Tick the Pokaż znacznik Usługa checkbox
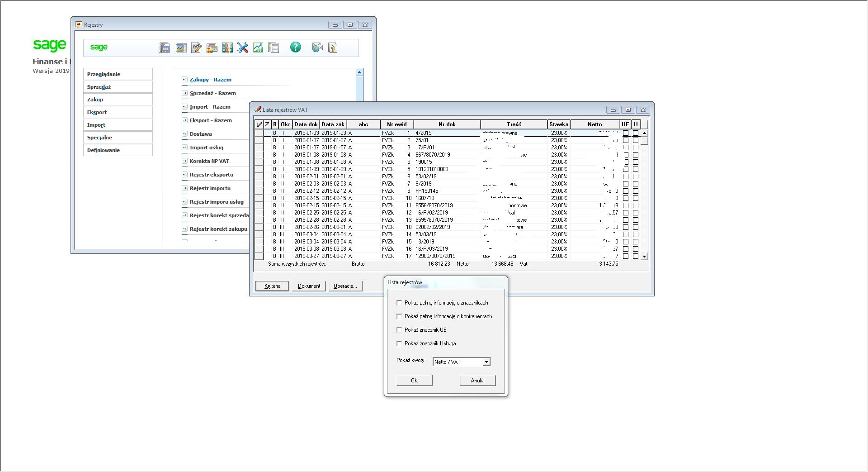The height and width of the screenshot is (472, 868). [399, 343]
